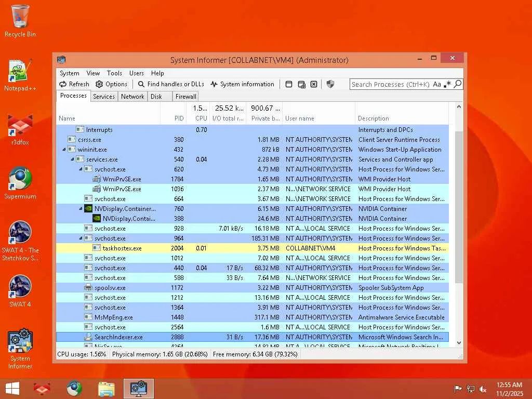Open the Users menu

pyautogui.click(x=137, y=73)
